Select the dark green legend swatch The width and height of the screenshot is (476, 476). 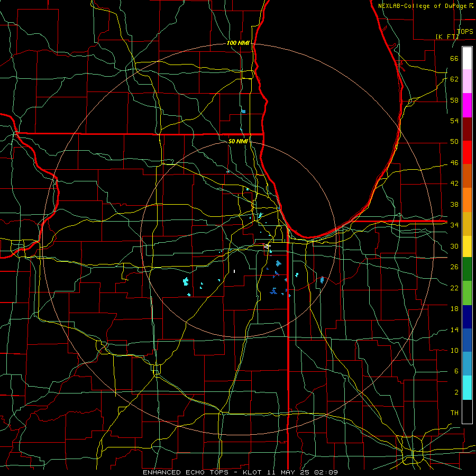pyautogui.click(x=467, y=269)
